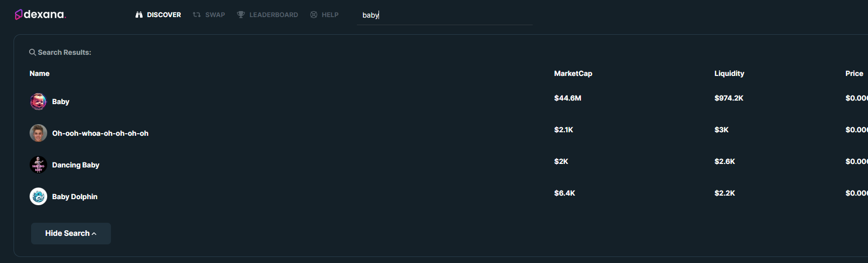Click the Oh-ooh-whoa token avatar image
The width and height of the screenshot is (868, 263).
click(x=38, y=133)
